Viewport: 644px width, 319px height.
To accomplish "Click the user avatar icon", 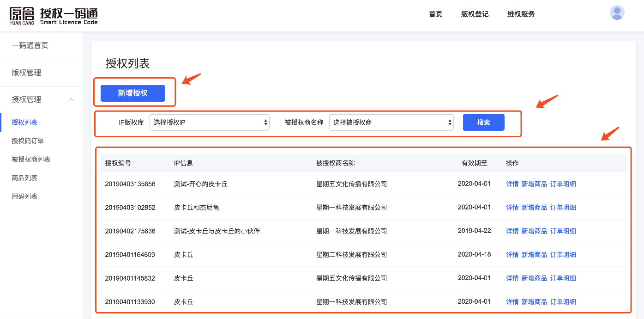I will click(x=617, y=12).
